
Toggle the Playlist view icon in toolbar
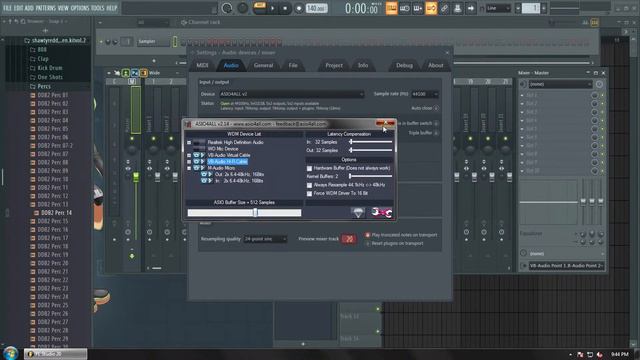(x=391, y=8)
